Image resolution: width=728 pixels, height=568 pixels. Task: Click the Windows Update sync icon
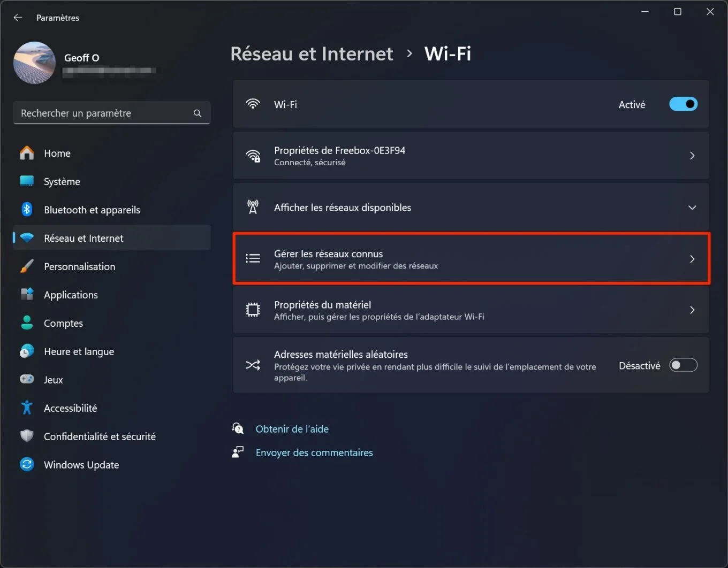[x=27, y=464]
